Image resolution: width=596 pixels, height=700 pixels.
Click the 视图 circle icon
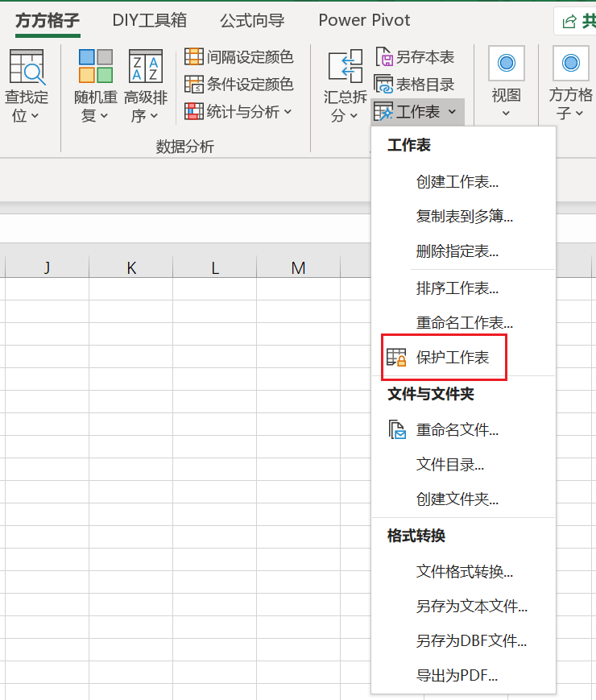click(x=507, y=63)
